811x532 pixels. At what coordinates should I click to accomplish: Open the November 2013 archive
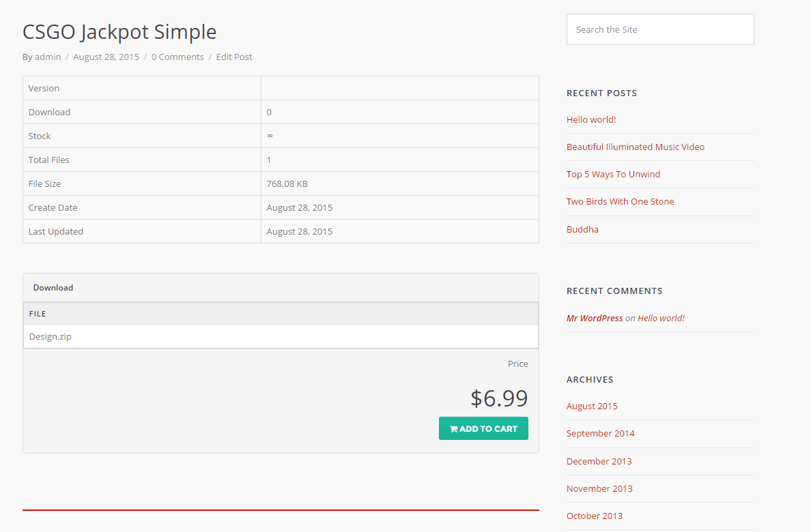(599, 488)
